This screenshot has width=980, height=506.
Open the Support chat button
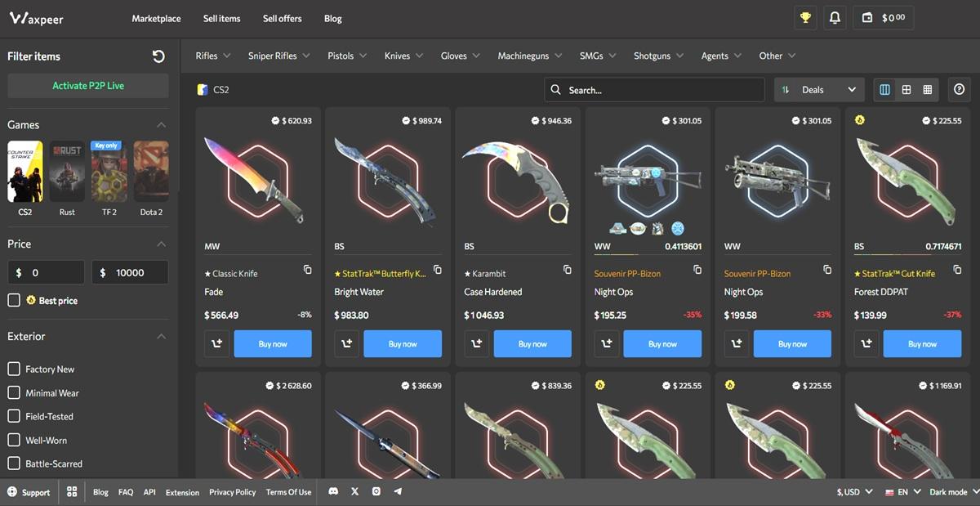click(x=28, y=492)
